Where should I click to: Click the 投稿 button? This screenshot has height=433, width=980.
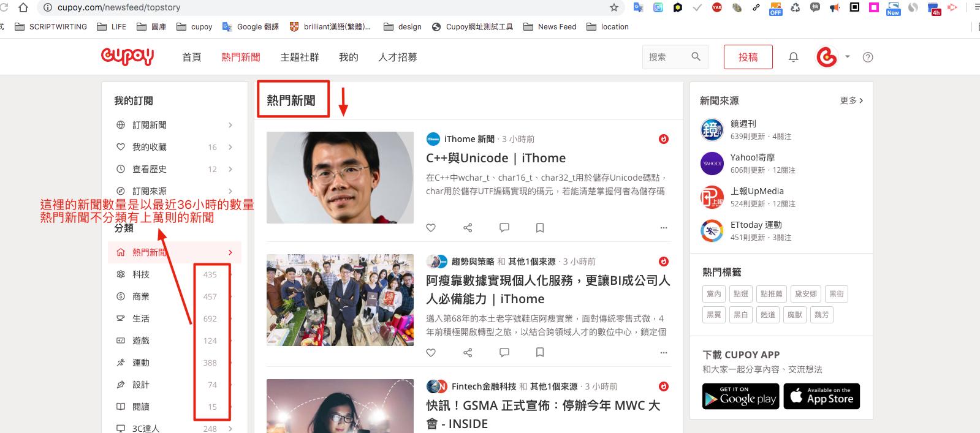(748, 57)
